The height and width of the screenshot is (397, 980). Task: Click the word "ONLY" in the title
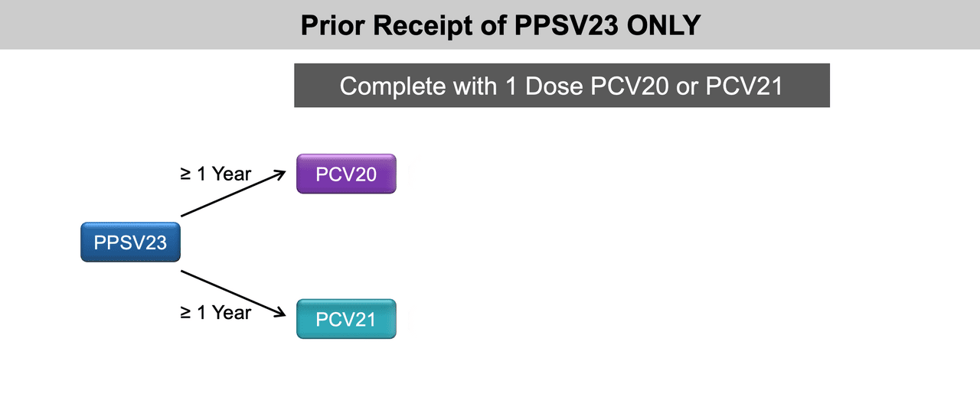662,25
